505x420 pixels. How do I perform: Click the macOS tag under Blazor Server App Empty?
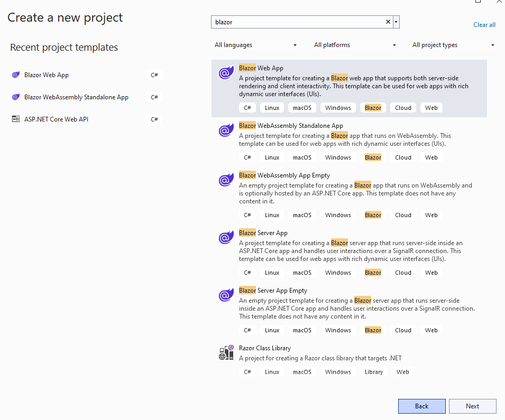[302, 330]
